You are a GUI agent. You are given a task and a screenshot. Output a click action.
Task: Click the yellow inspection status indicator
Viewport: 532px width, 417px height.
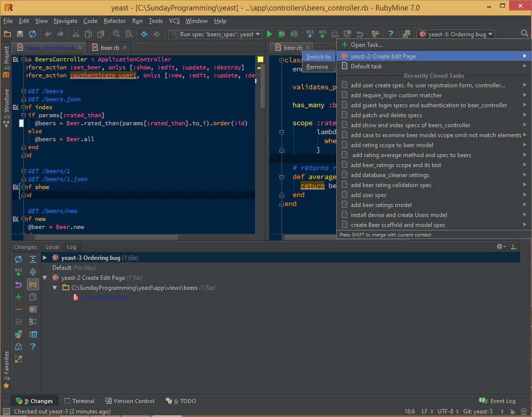coord(260,59)
